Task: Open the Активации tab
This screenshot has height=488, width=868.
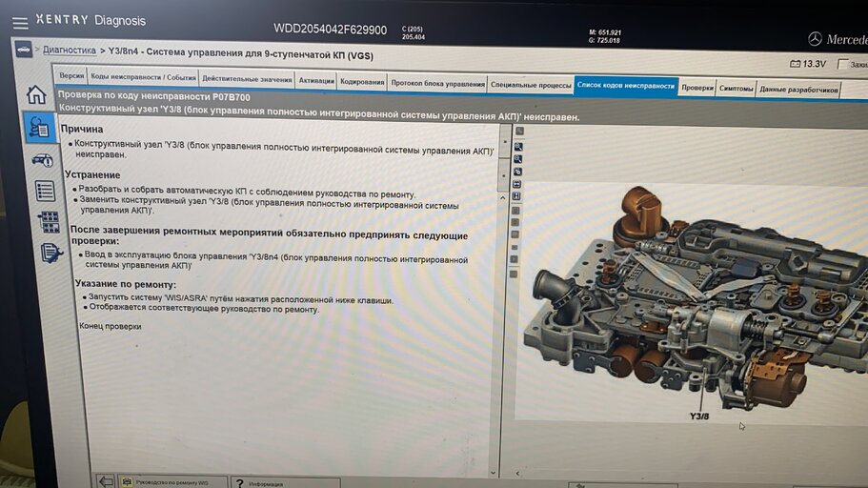Action: tap(316, 81)
